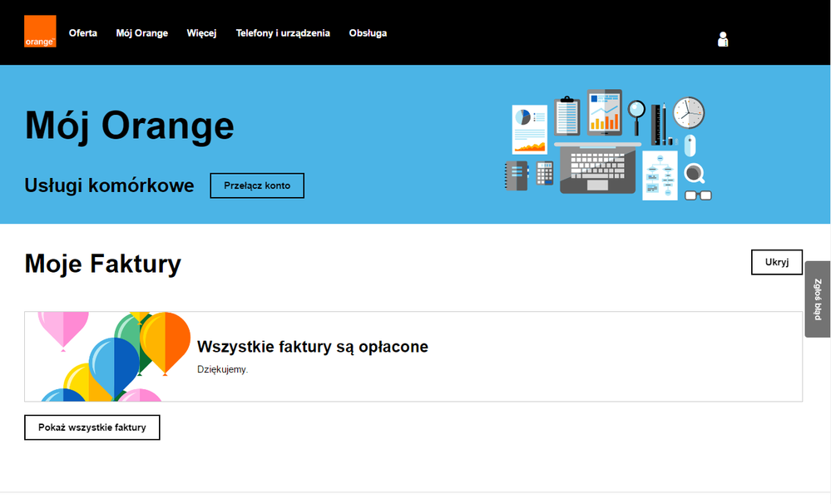Click the Mój Orange banner title
This screenshot has height=504, width=831.
129,126
